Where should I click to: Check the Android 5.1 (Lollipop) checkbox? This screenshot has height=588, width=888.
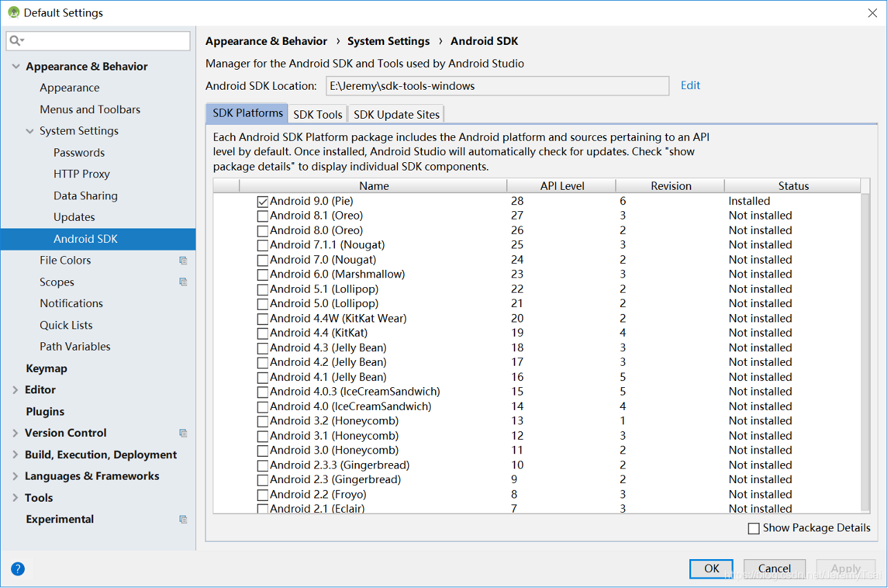pyautogui.click(x=262, y=289)
